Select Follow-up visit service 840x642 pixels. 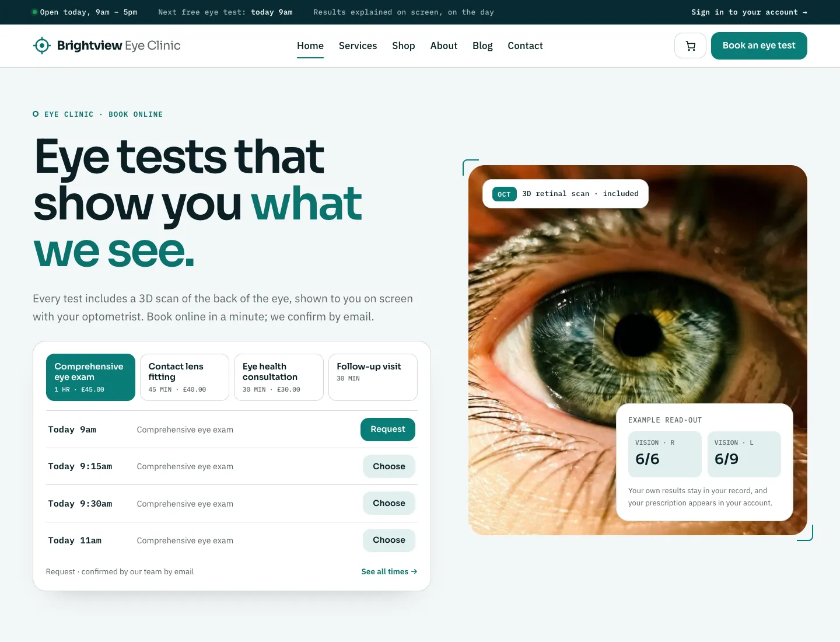coord(373,377)
